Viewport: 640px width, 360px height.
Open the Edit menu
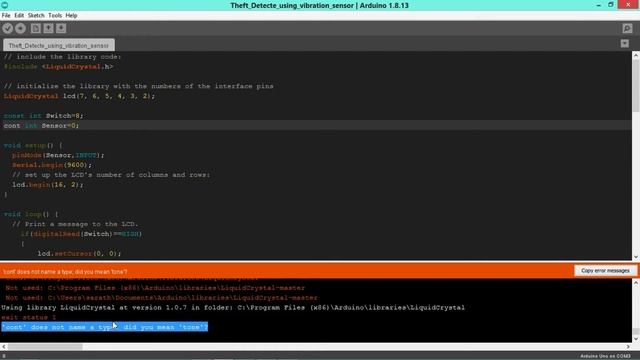[19, 16]
